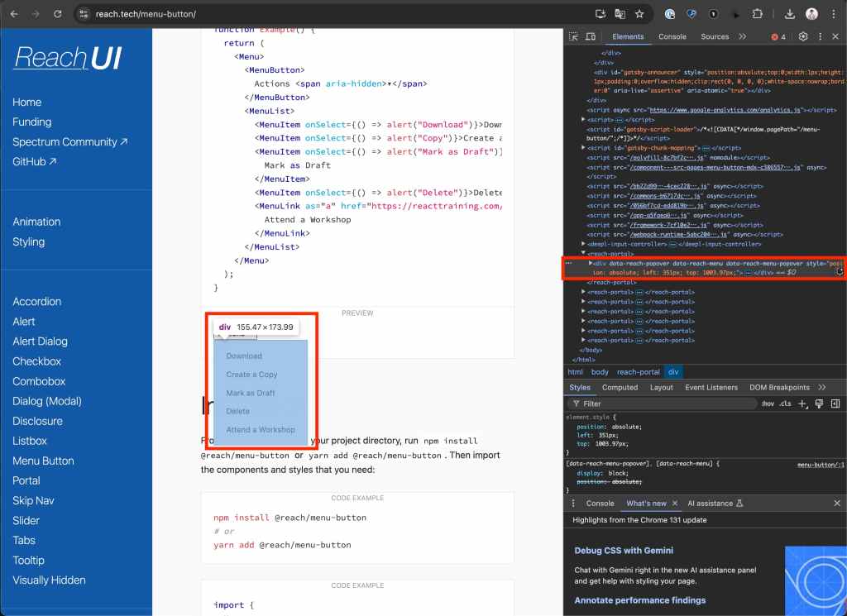
Task: Switch to the Console tab in DevTools
Action: [672, 37]
